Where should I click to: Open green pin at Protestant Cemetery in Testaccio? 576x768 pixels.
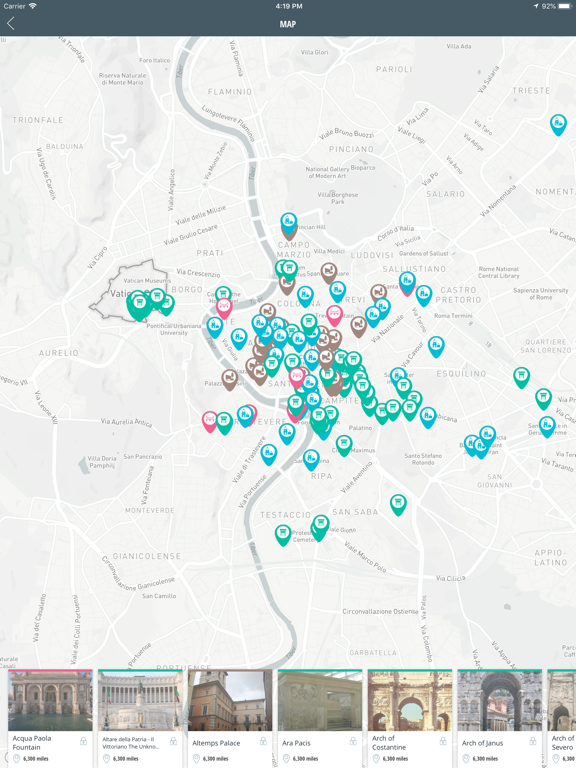tap(283, 535)
